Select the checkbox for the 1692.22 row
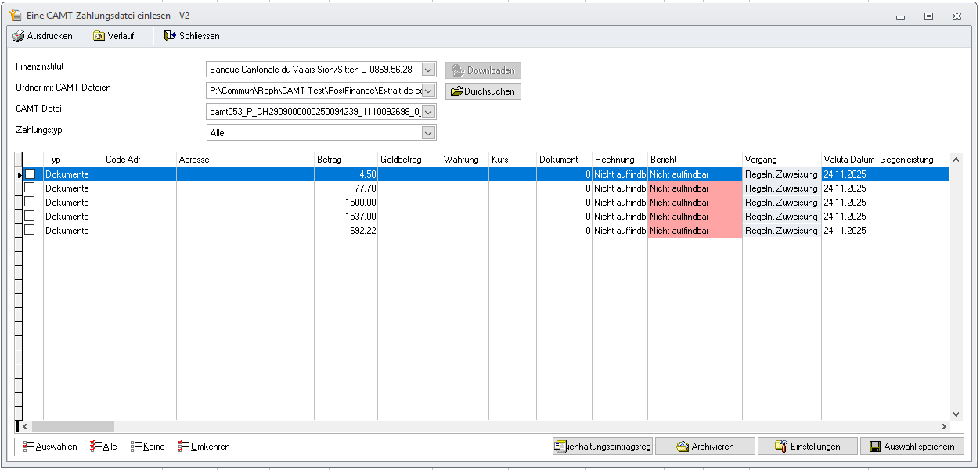The height and width of the screenshot is (470, 980). (x=30, y=231)
